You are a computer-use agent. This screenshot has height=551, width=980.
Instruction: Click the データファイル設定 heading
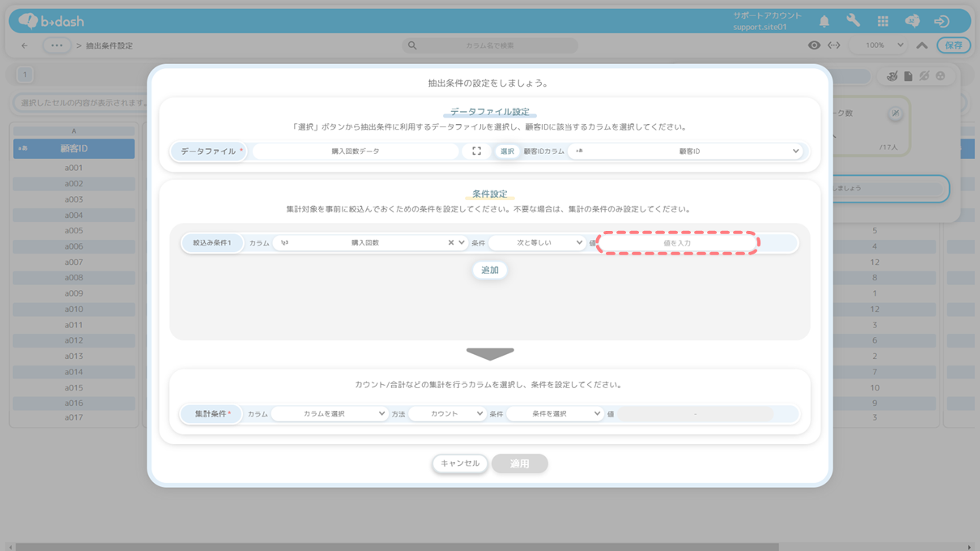click(490, 112)
